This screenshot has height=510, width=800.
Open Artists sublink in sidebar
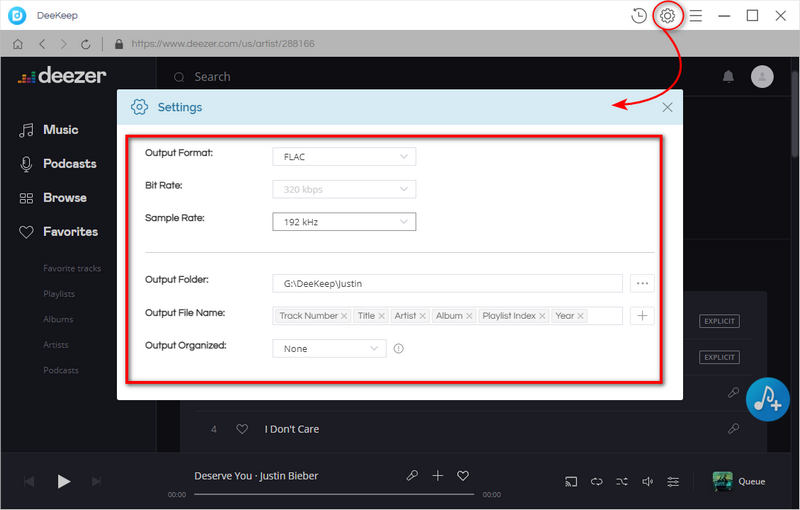(56, 345)
